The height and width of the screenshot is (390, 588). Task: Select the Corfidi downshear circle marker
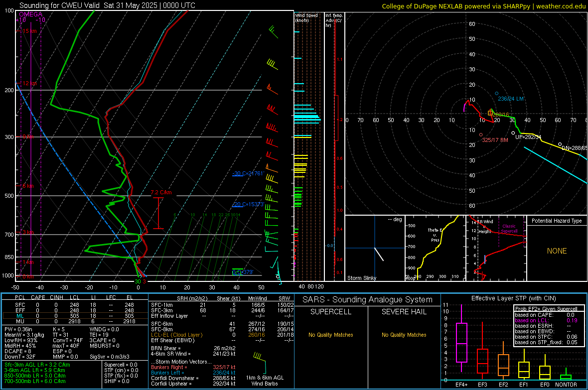[x=560, y=144]
